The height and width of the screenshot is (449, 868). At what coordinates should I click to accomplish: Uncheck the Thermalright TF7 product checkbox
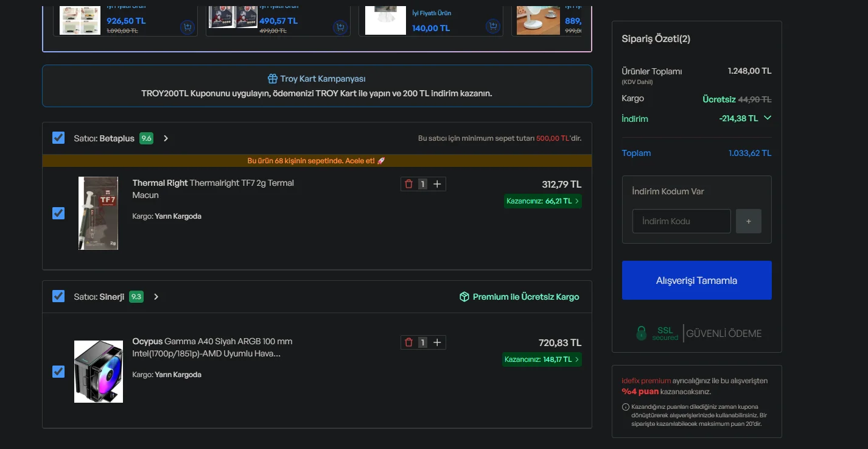(x=58, y=213)
